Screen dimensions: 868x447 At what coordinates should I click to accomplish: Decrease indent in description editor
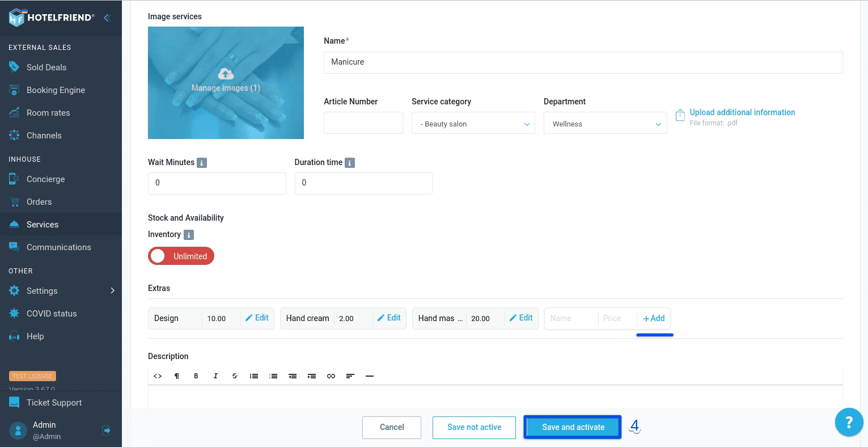293,376
